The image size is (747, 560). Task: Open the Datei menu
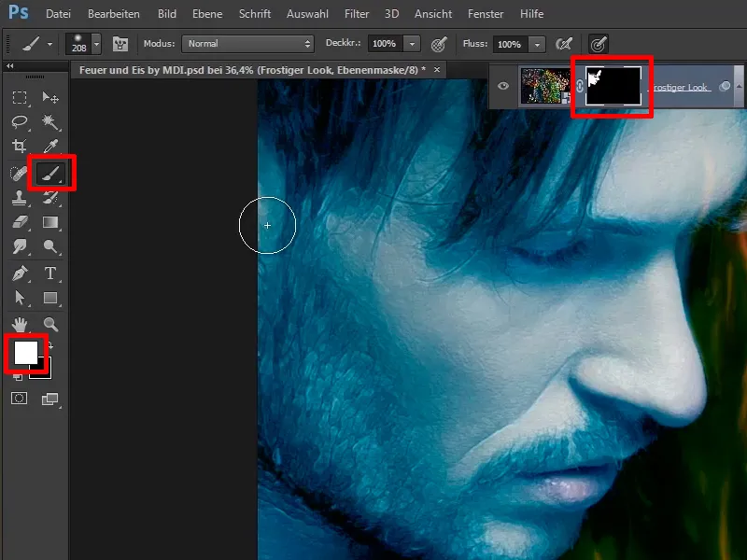[x=58, y=14]
